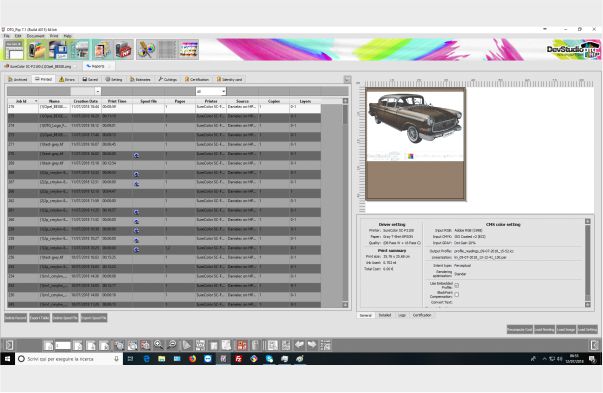Open the Certification tab beside Cuttings
Screen dimensions: 603x393
point(197,79)
